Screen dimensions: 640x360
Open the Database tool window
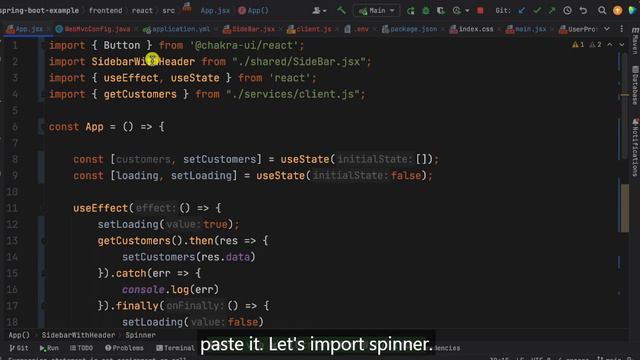pos(635,86)
